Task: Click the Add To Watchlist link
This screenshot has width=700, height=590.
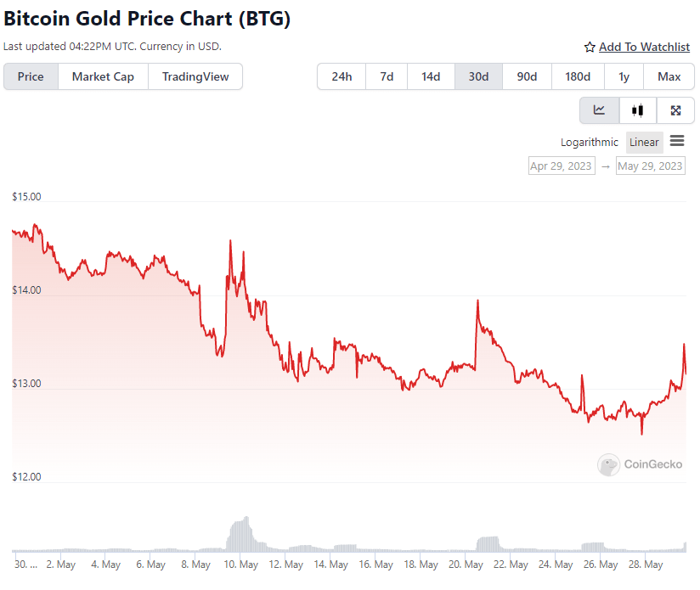Action: coord(644,47)
